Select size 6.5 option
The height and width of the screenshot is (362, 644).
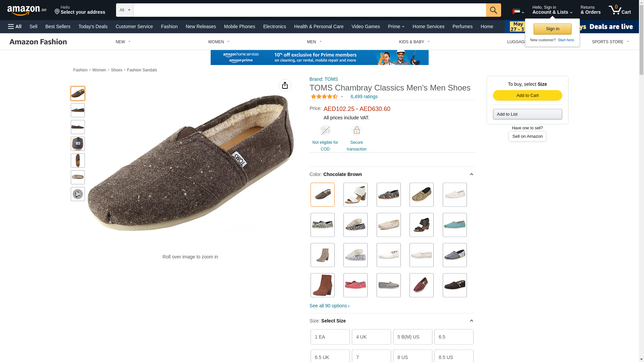click(453, 337)
